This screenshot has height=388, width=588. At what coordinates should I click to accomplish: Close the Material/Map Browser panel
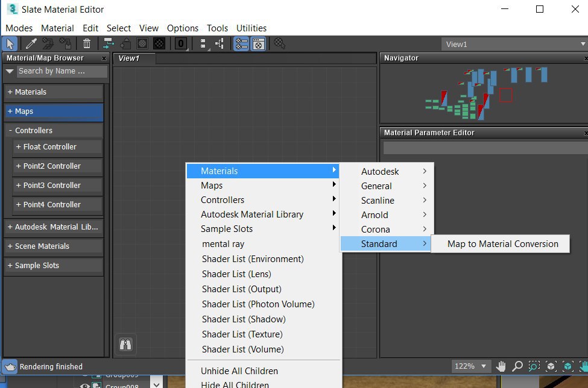point(104,58)
